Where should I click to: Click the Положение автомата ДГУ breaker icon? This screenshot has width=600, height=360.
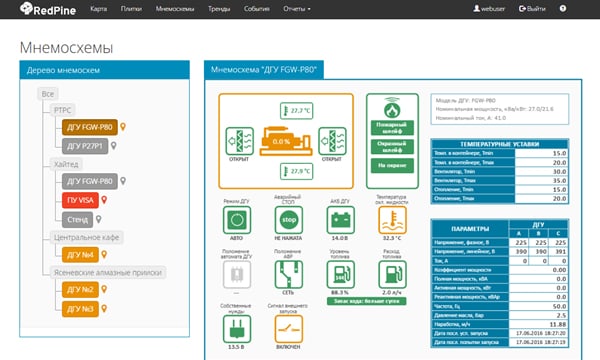[x=237, y=274]
